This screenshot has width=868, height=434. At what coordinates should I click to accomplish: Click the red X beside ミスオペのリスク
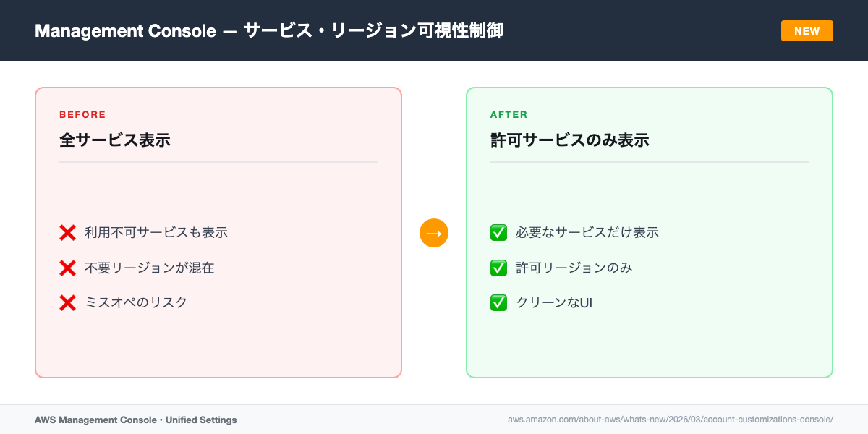[67, 302]
